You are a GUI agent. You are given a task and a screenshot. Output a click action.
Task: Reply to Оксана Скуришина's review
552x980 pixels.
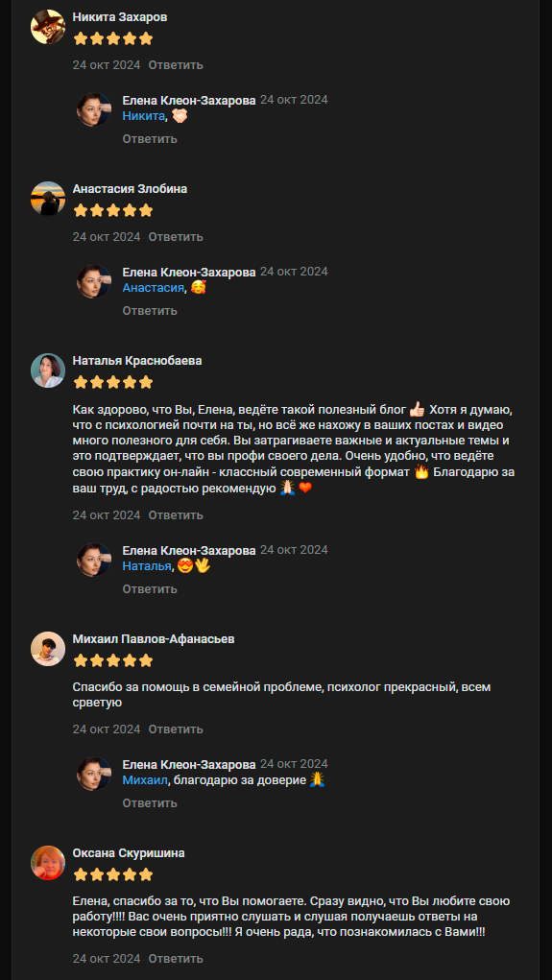176,959
